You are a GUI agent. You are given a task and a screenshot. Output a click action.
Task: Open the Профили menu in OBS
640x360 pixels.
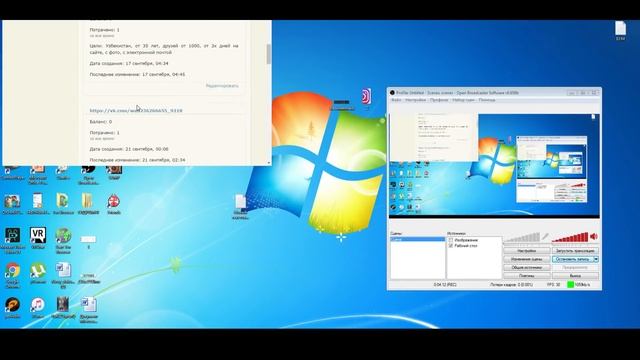point(439,100)
